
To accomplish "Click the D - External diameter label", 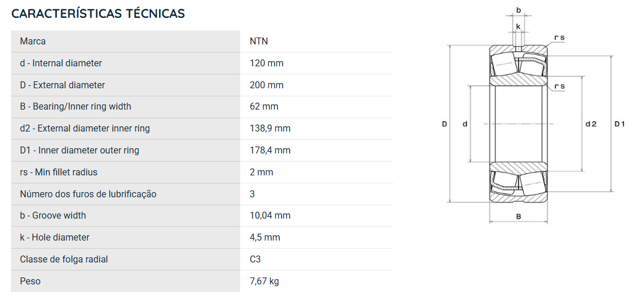I will 62,85.
